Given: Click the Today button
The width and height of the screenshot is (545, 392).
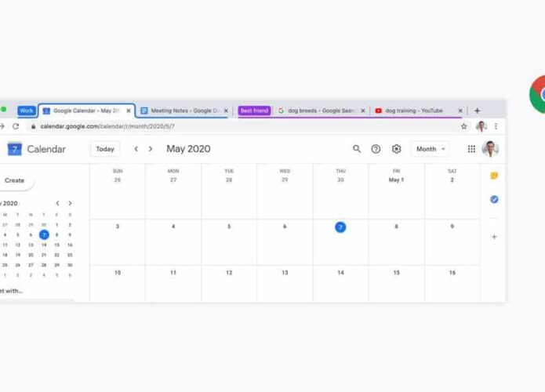Looking at the screenshot, I should click(105, 149).
